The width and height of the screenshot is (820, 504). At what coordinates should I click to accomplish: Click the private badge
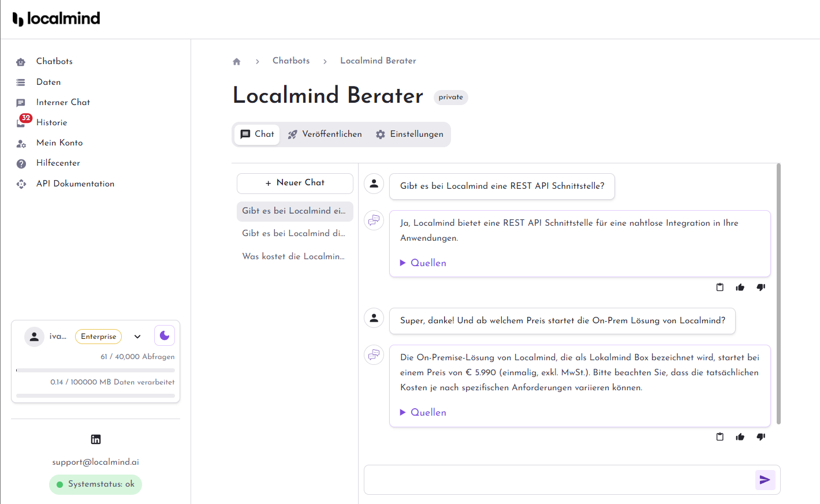click(450, 97)
